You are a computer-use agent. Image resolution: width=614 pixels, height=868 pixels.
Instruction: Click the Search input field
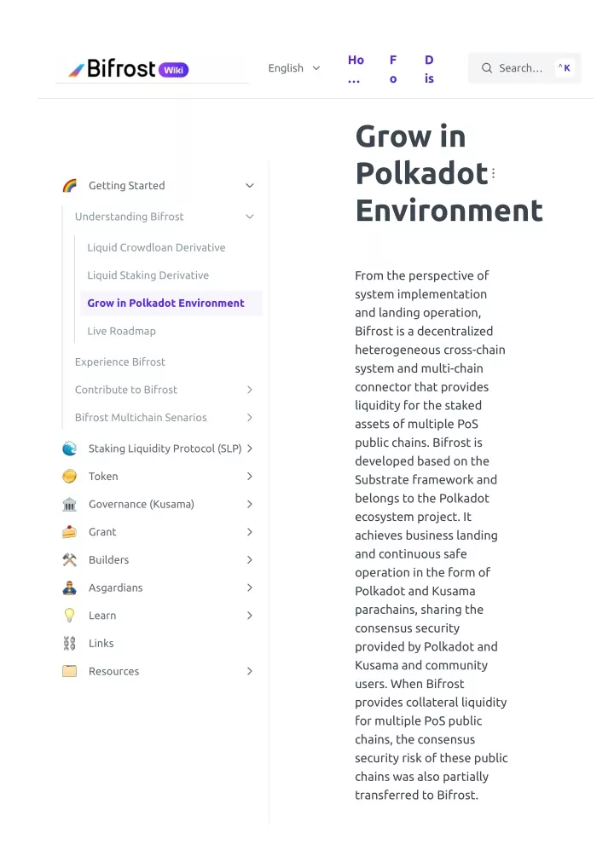pos(524,68)
